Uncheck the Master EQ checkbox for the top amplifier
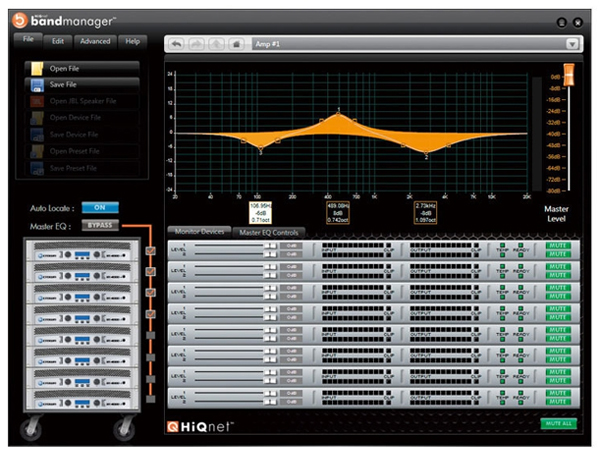The width and height of the screenshot is (600, 454). (151, 251)
